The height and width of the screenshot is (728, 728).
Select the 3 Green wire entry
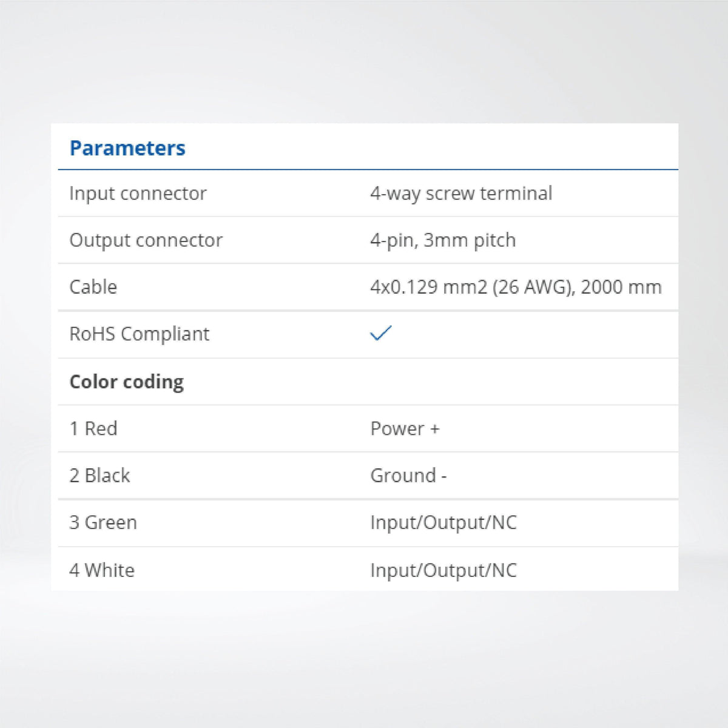click(103, 522)
